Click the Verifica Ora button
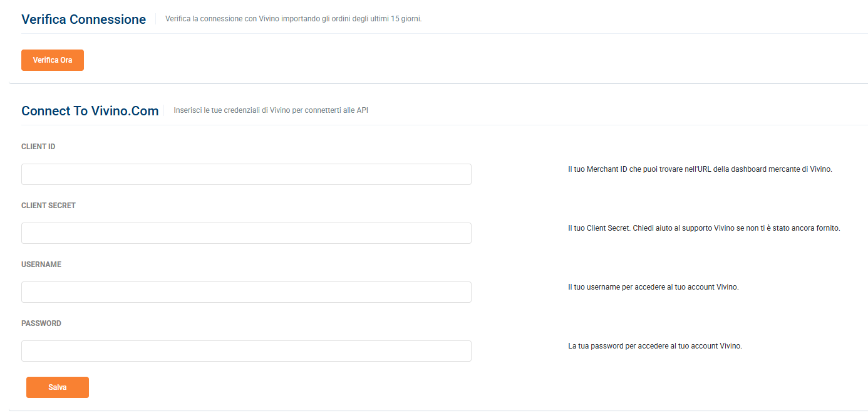The height and width of the screenshot is (420, 868). [53, 60]
